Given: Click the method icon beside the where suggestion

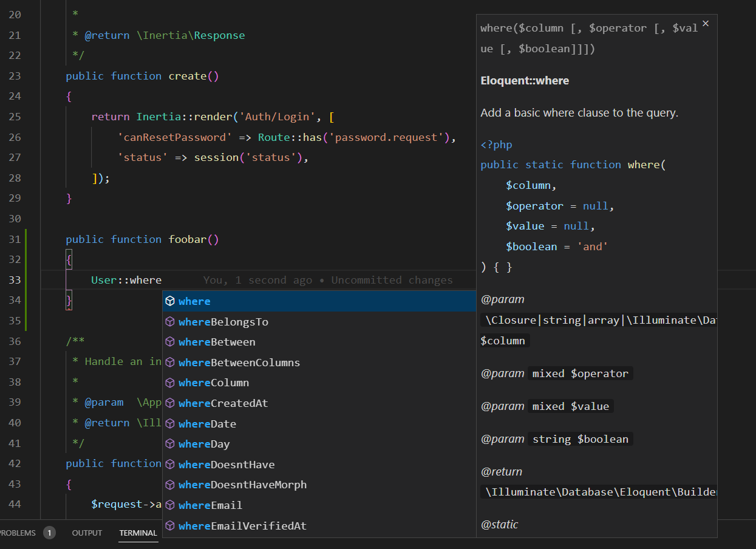Looking at the screenshot, I should pos(170,301).
